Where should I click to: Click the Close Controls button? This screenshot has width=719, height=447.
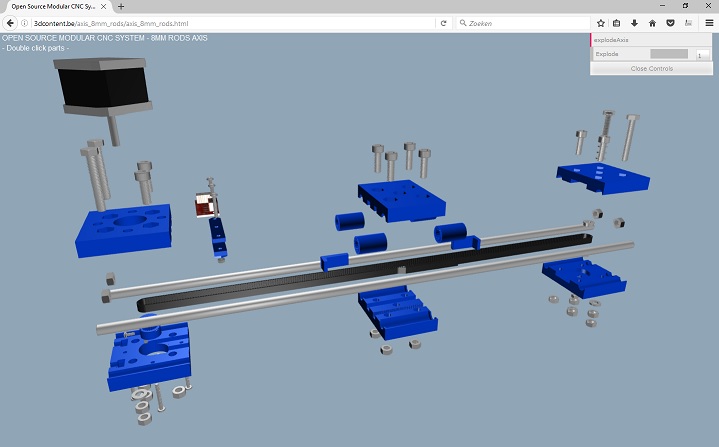pyautogui.click(x=652, y=68)
